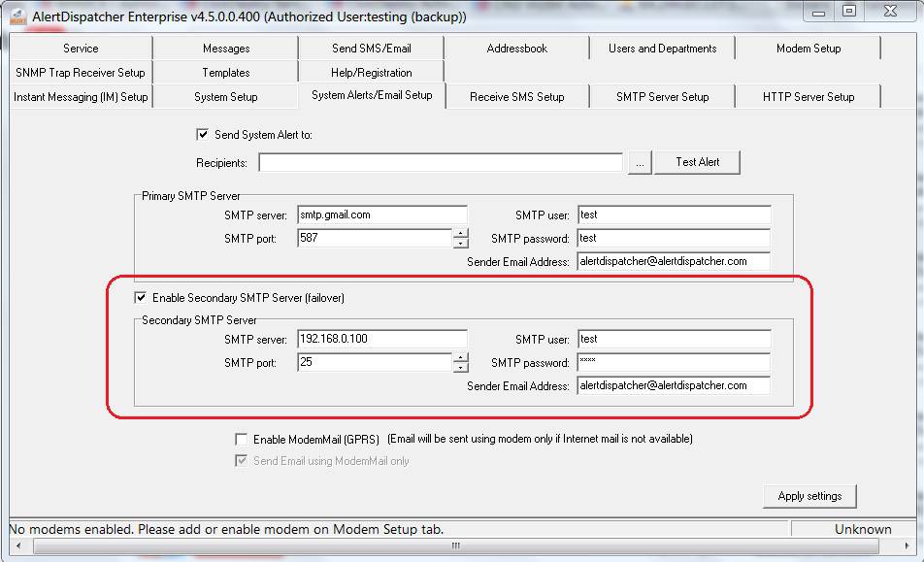Open HTTP Server Setup tab
The height and width of the screenshot is (562, 924).
click(x=808, y=97)
